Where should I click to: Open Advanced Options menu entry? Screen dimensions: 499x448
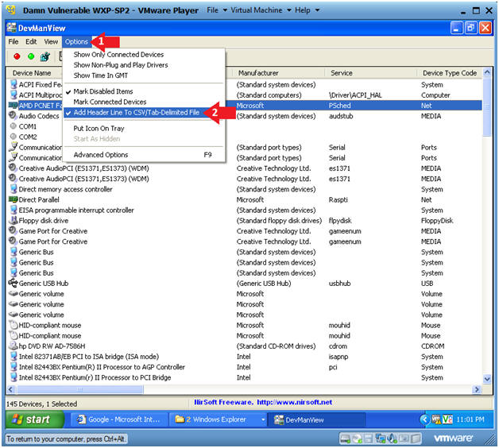pyautogui.click(x=144, y=155)
